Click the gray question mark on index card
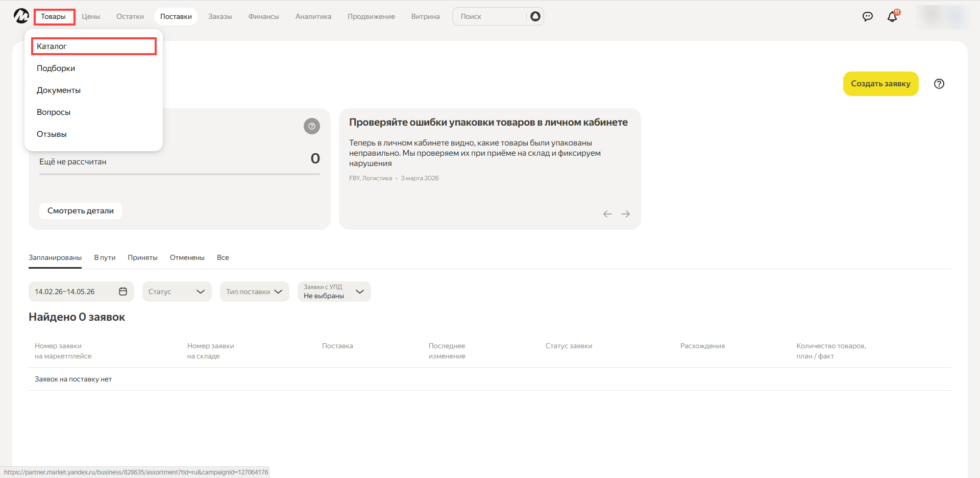Viewport: 980px width, 478px height. tap(311, 126)
